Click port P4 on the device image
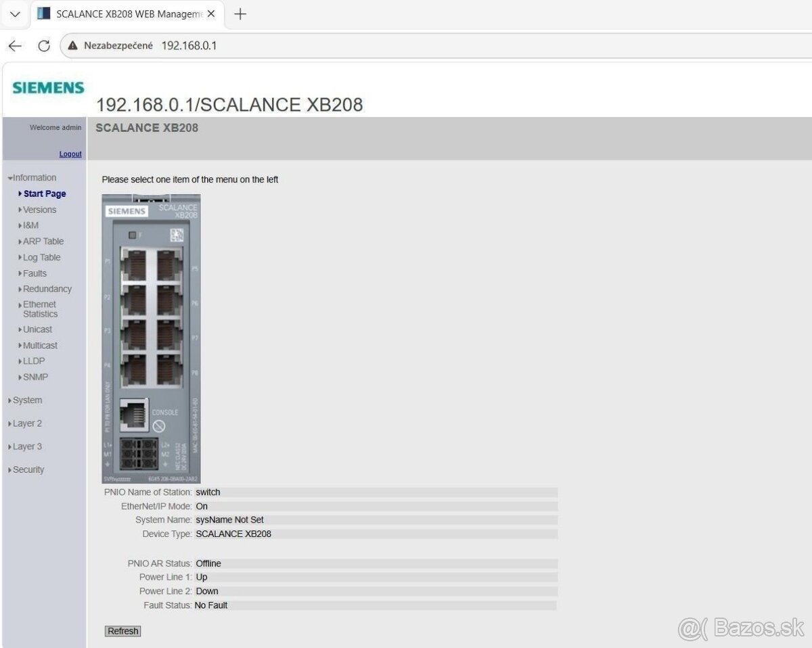This screenshot has height=648, width=812. pyautogui.click(x=133, y=370)
